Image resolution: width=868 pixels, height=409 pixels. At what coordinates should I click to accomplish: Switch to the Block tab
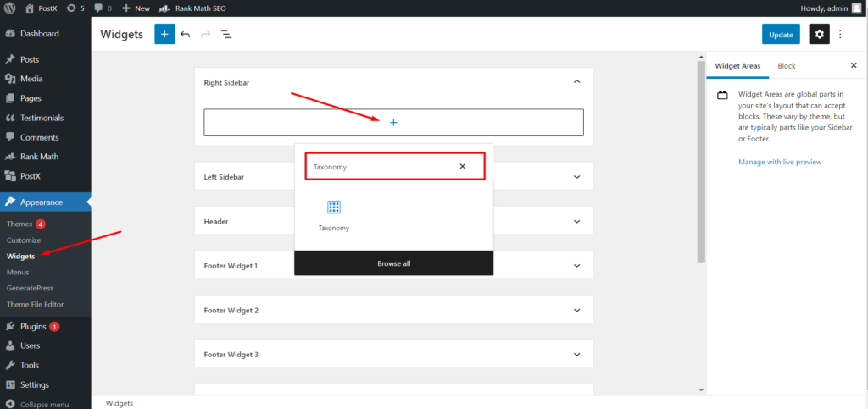pyautogui.click(x=786, y=66)
